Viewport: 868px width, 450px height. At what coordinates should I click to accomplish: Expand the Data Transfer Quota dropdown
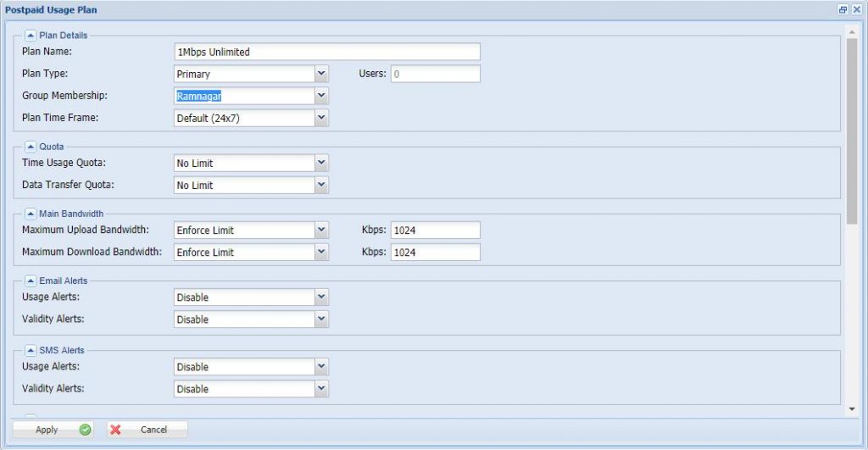tap(321, 185)
